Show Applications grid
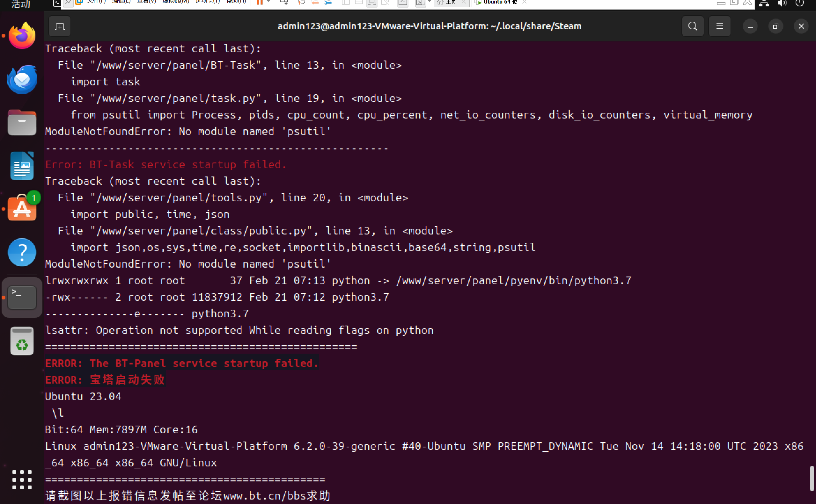Viewport: 816px width, 504px height. tap(22, 480)
